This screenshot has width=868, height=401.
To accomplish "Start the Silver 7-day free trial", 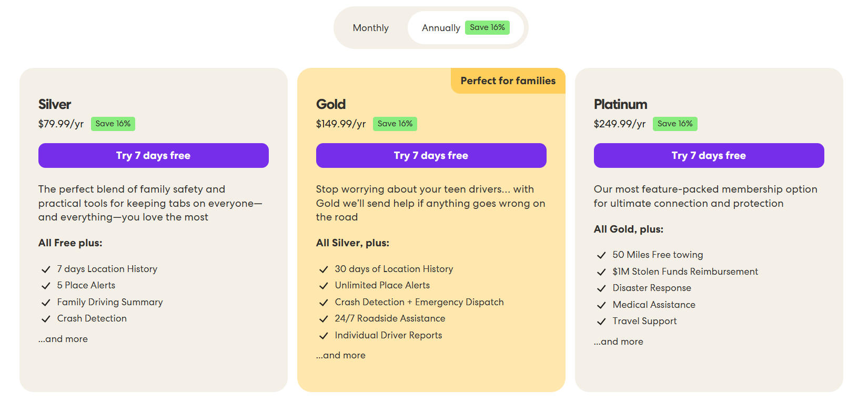I will (x=153, y=155).
